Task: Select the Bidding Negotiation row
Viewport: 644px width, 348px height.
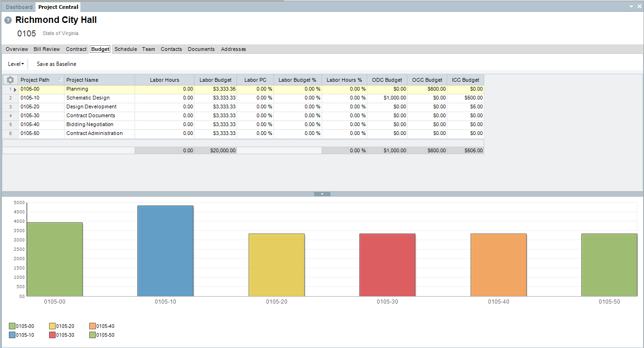Action: [x=243, y=125]
